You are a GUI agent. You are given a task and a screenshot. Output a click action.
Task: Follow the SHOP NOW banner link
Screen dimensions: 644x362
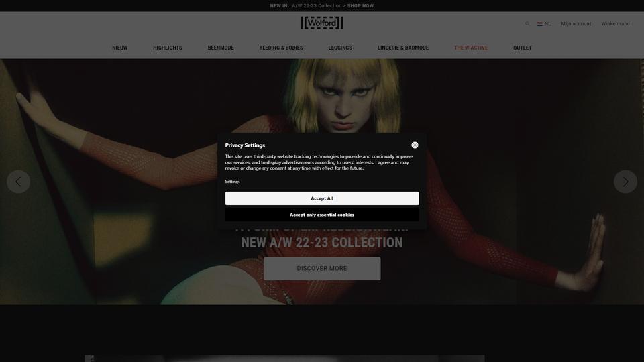click(x=360, y=6)
